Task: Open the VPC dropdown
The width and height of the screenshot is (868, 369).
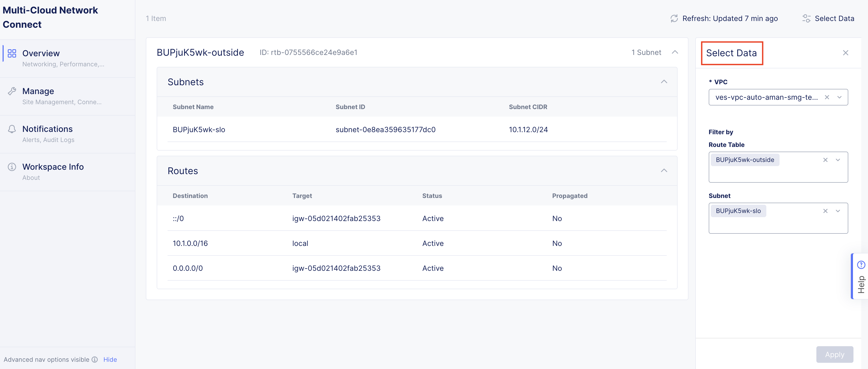Action: (x=839, y=97)
